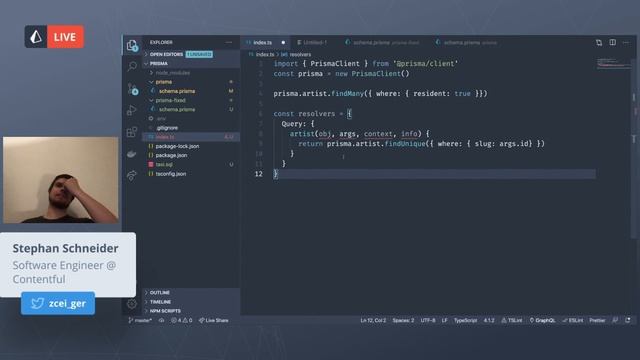This screenshot has height=360, width=640.
Task: Click line number 12 in gutter
Action: 259,174
